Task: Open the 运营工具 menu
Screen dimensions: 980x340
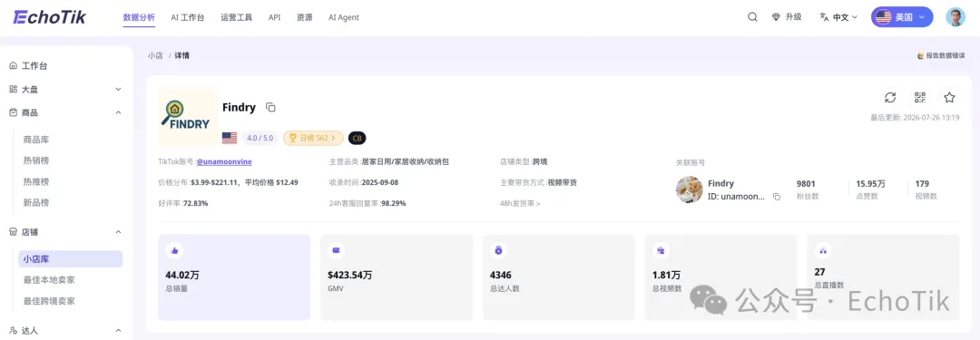Action: [236, 17]
